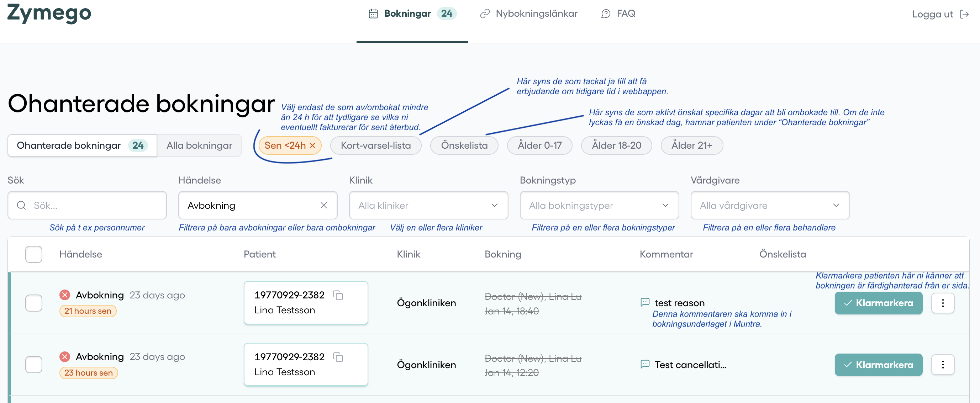Open three-dot menu for first booking
The height and width of the screenshot is (403, 980).
coord(942,303)
